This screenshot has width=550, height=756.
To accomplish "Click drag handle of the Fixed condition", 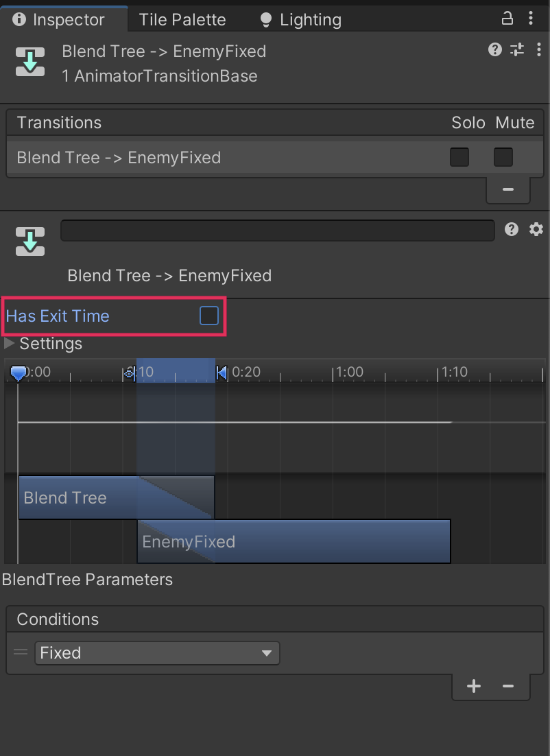I will click(x=21, y=652).
